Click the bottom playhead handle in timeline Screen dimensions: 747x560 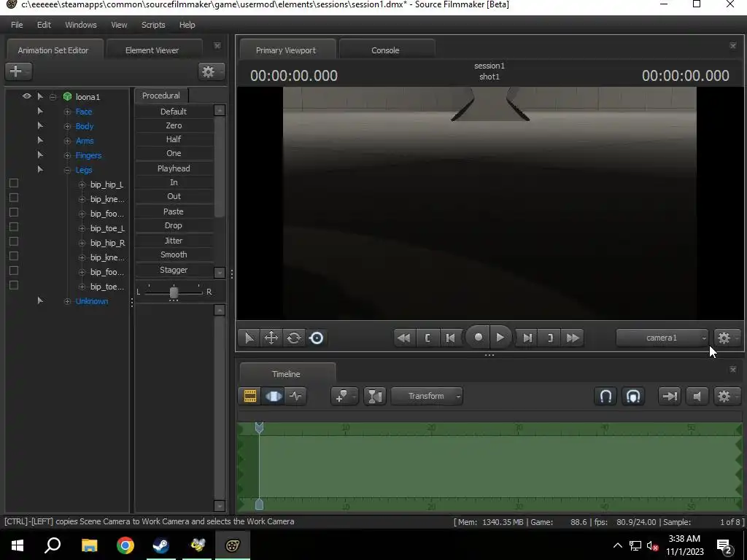(x=259, y=505)
